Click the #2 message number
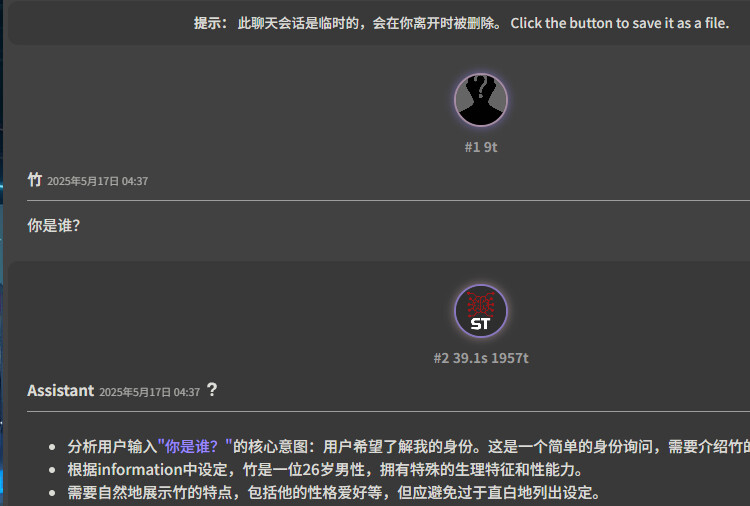The height and width of the screenshot is (506, 750). 441,358
